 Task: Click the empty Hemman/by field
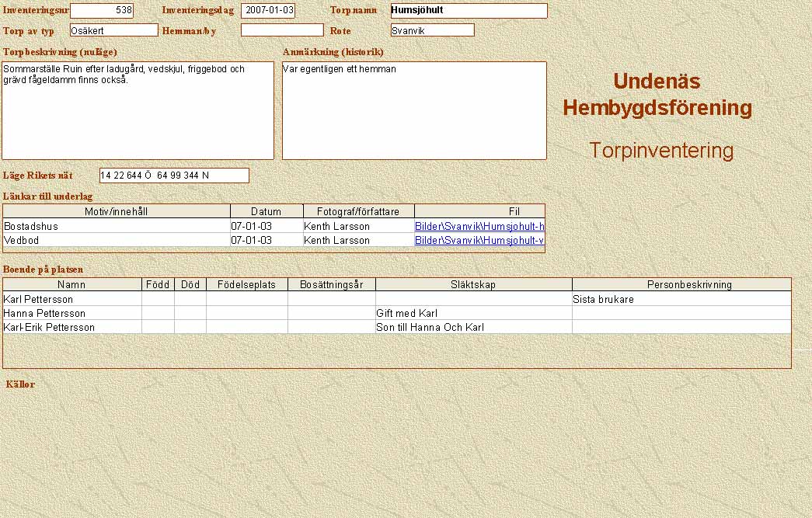[x=281, y=30]
